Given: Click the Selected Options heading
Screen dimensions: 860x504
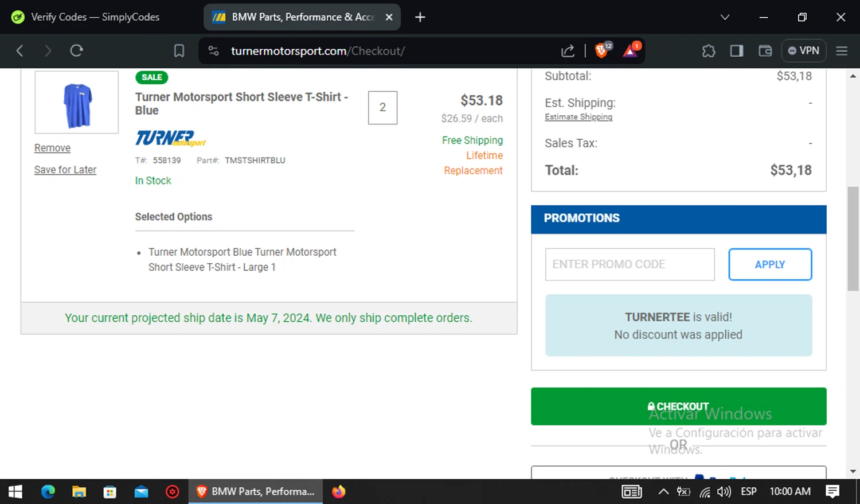Looking at the screenshot, I should point(174,217).
